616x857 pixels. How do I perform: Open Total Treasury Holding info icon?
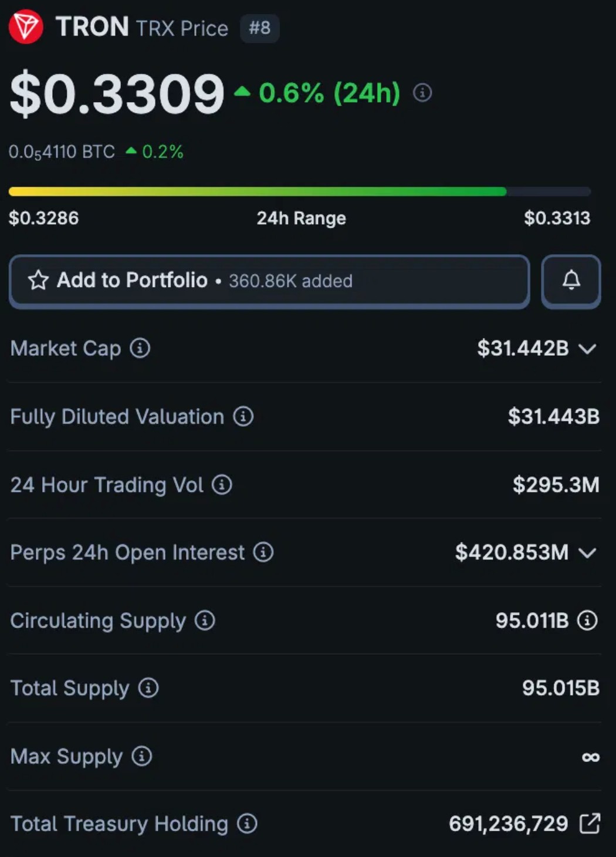247,823
